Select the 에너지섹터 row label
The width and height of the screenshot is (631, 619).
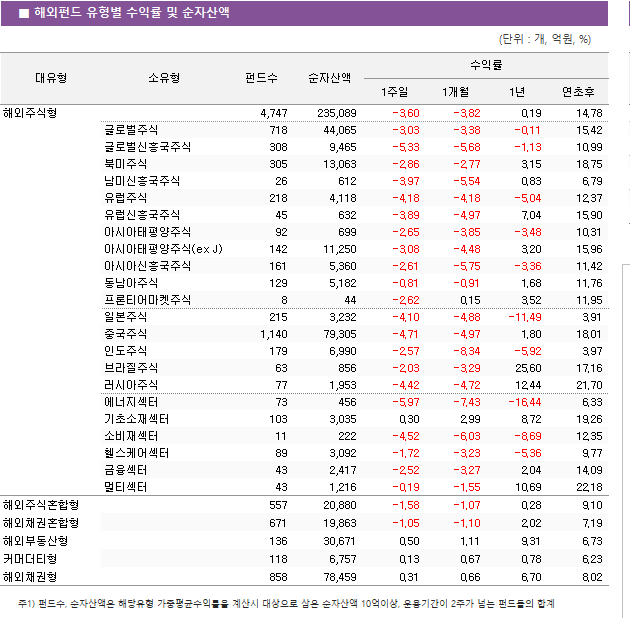(x=131, y=402)
